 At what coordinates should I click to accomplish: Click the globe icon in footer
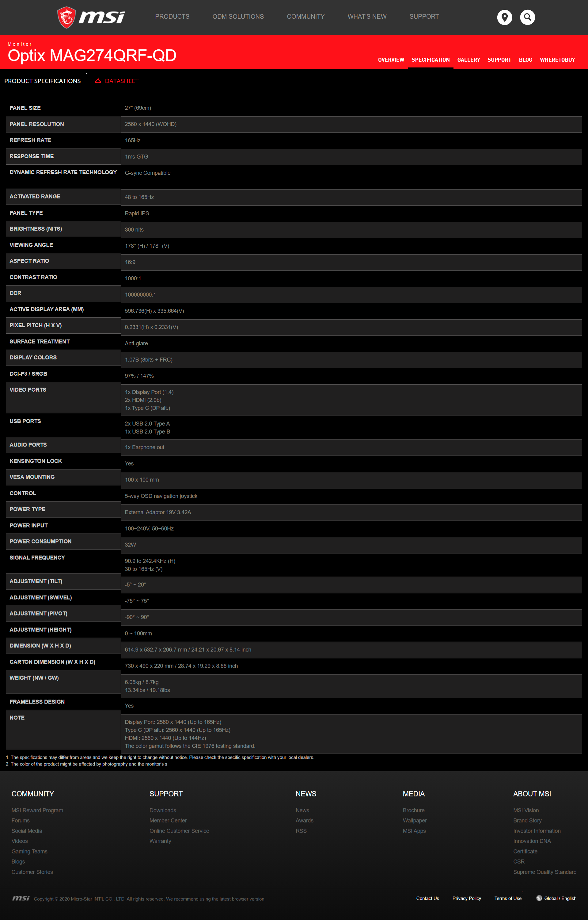point(539,898)
